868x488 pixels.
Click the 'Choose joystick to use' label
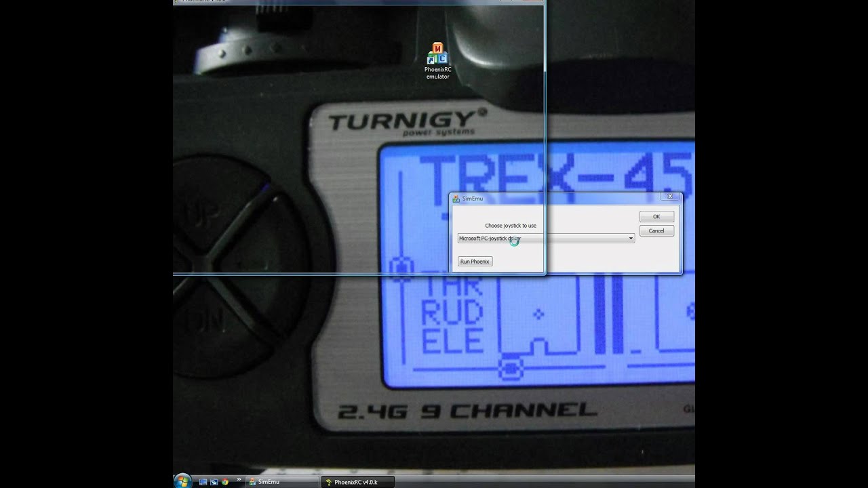511,226
